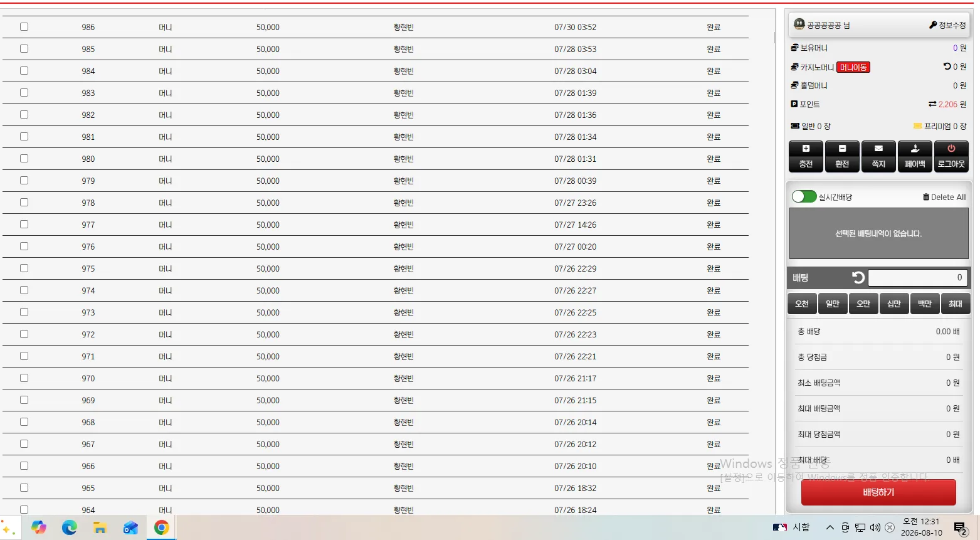Screen dimensions: 980x540
Task: Open 정보수정 profile edit key icon
Action: point(933,25)
